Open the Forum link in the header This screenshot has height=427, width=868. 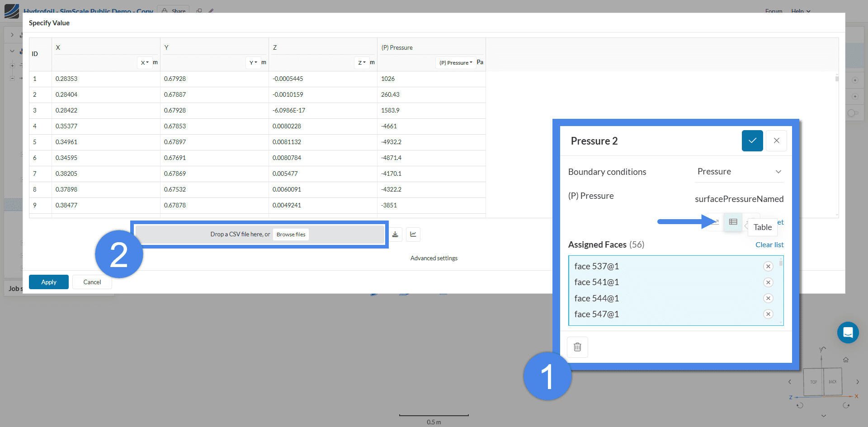(x=774, y=11)
